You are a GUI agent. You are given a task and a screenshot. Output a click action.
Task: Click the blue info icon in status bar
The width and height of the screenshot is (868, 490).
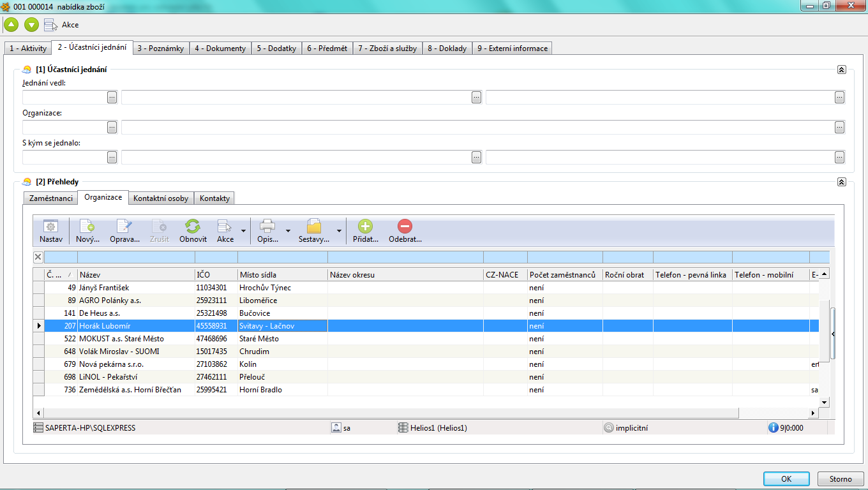point(773,428)
